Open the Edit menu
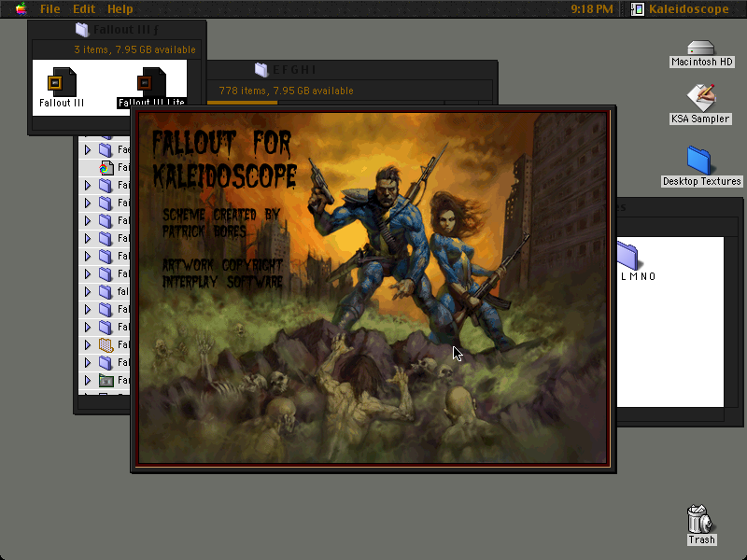This screenshot has height=560, width=747. 84,9
